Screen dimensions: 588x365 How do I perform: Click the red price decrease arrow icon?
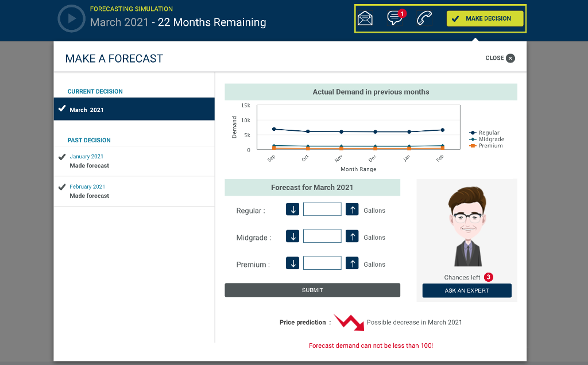click(x=349, y=323)
